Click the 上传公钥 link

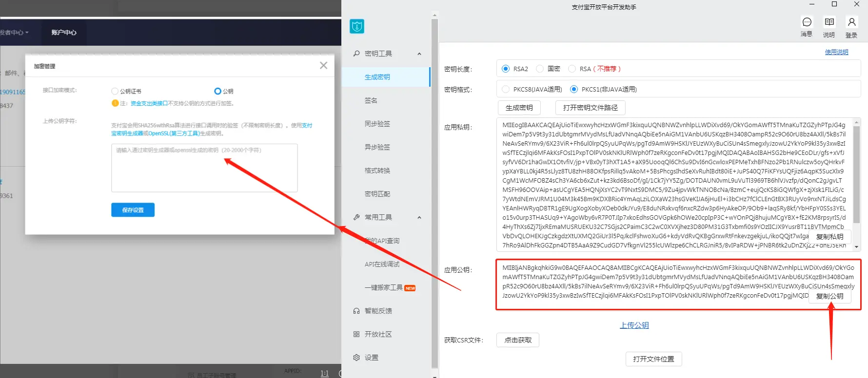coord(634,325)
